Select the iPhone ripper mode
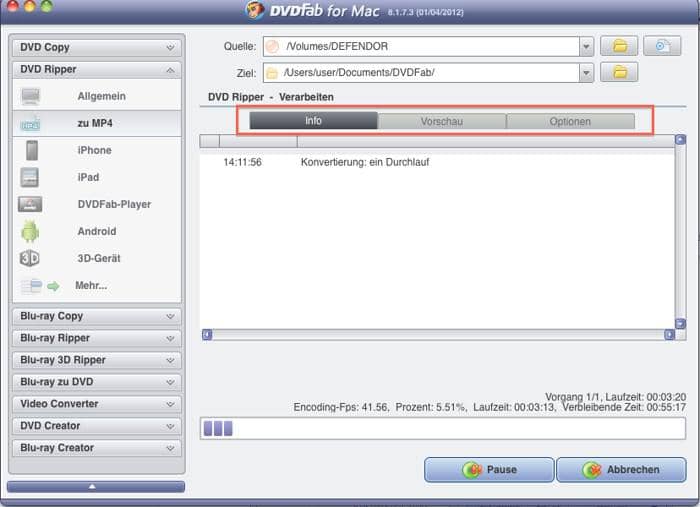Image resolution: width=700 pixels, height=507 pixels. click(x=97, y=150)
